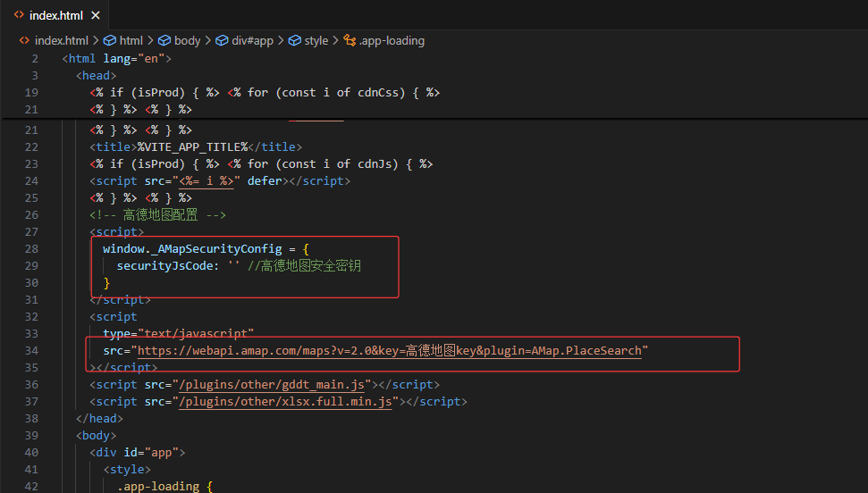868x493 pixels.
Task: Click %VITE_APP_TITLE% in the title tag
Action: click(193, 147)
